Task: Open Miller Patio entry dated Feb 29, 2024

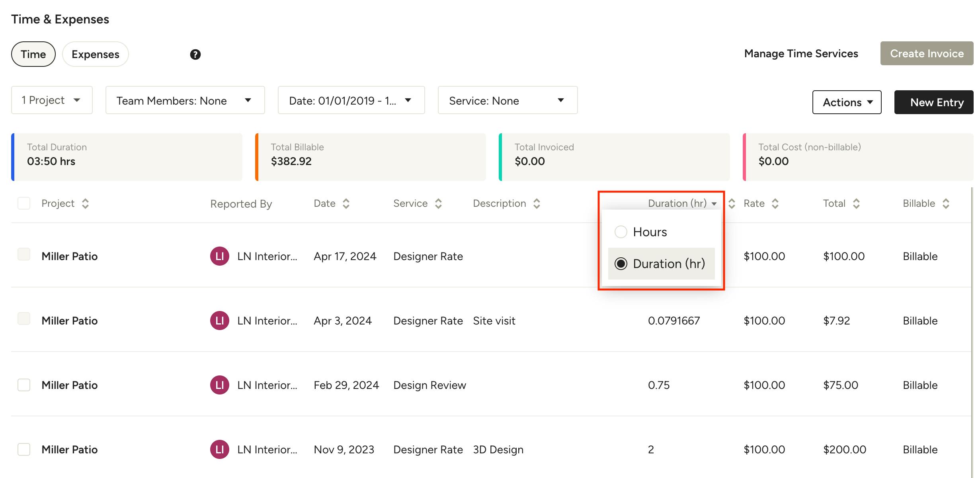Action: click(x=70, y=385)
